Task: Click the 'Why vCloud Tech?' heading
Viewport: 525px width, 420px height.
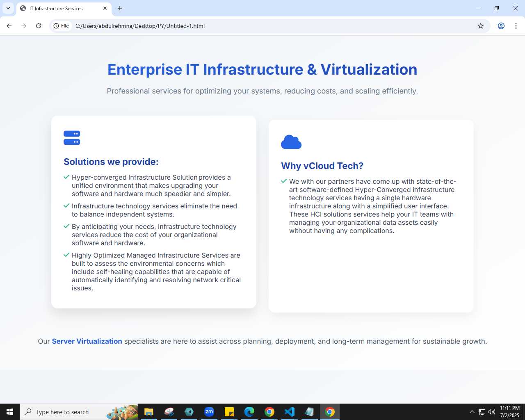Action: pyautogui.click(x=322, y=166)
